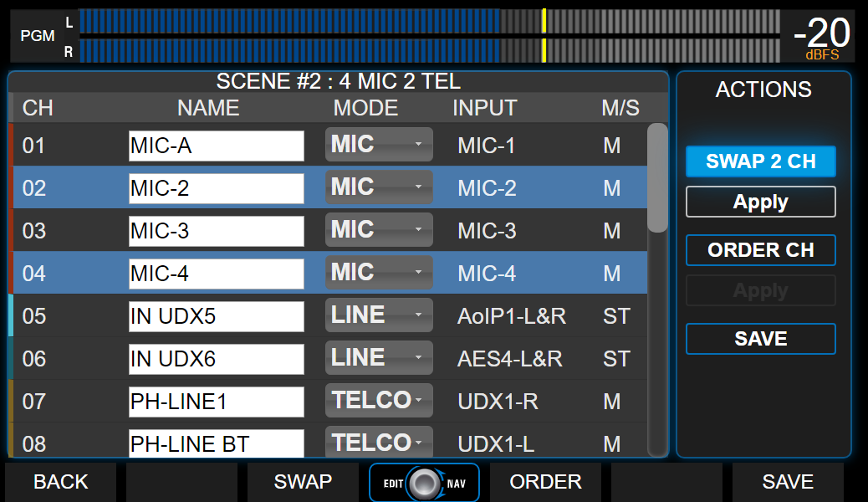The height and width of the screenshot is (502, 868).
Task: Change the mode for channel 08 PH-LINE BT
Action: tap(378, 442)
